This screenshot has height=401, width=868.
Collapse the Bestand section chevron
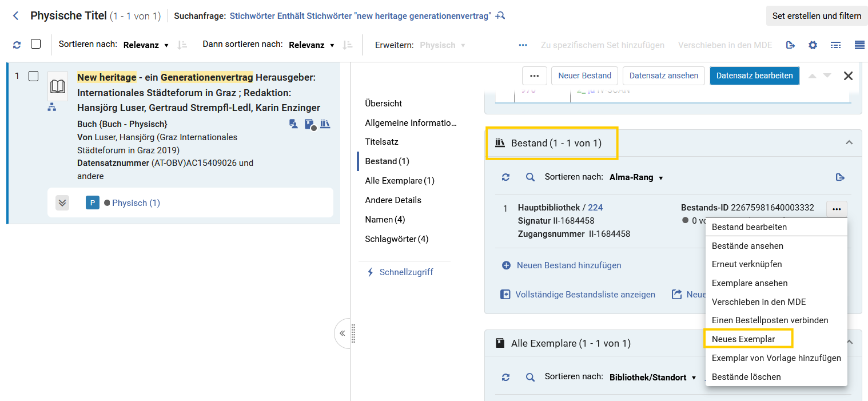coord(849,142)
